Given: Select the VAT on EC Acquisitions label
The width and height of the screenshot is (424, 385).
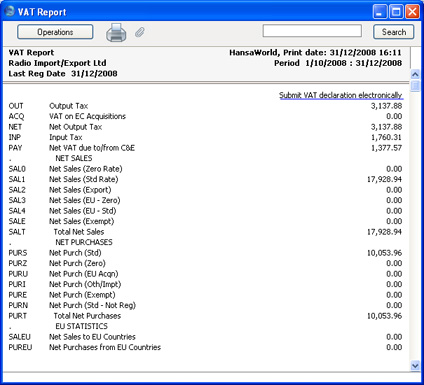Looking at the screenshot, I should click(x=87, y=116).
